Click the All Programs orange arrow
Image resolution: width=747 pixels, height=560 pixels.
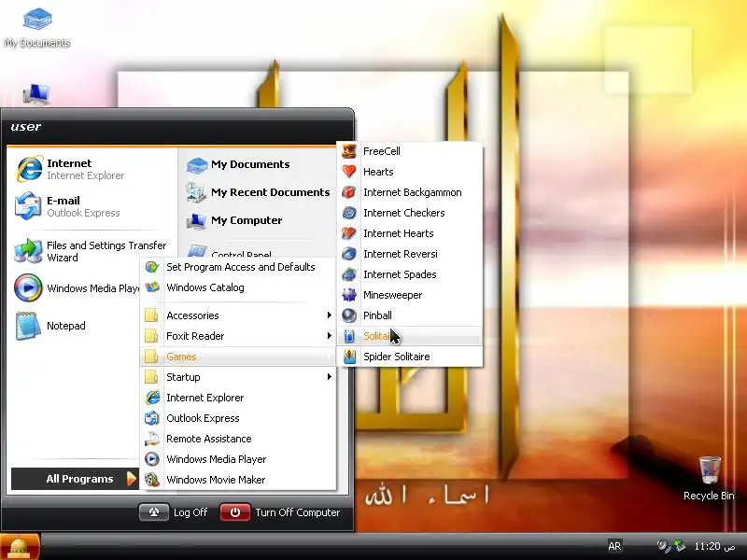tap(131, 479)
